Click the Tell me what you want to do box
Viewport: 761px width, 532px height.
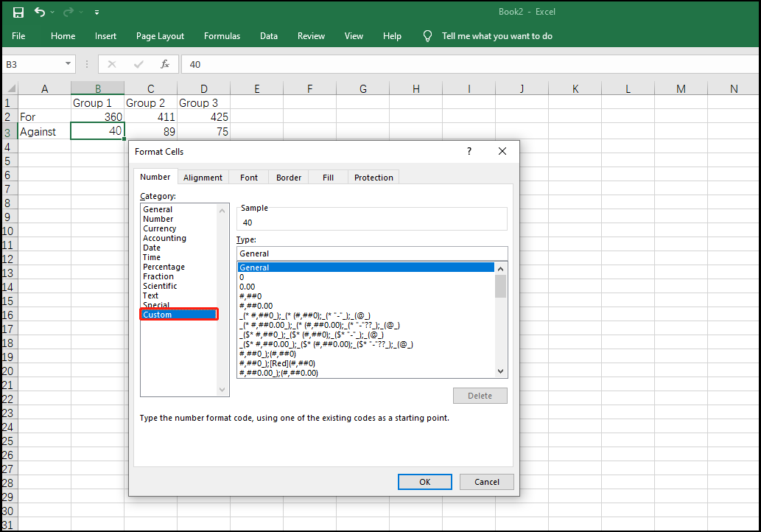pyautogui.click(x=497, y=36)
